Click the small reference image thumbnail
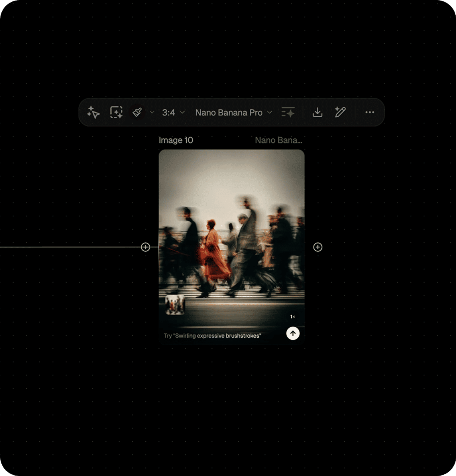456x476 pixels. click(x=175, y=305)
